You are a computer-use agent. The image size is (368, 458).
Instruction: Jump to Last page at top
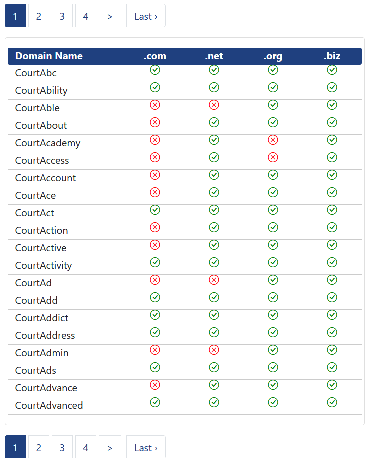[x=146, y=16]
